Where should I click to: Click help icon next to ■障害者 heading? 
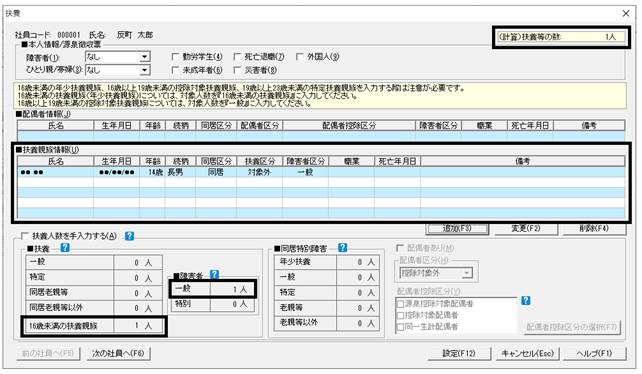214,274
